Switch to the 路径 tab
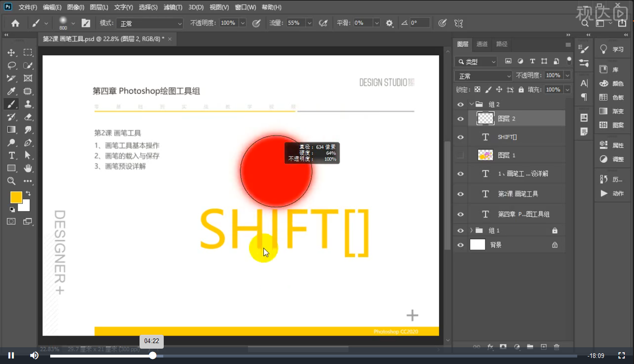Viewport: 634px width, 364px height. pos(502,44)
